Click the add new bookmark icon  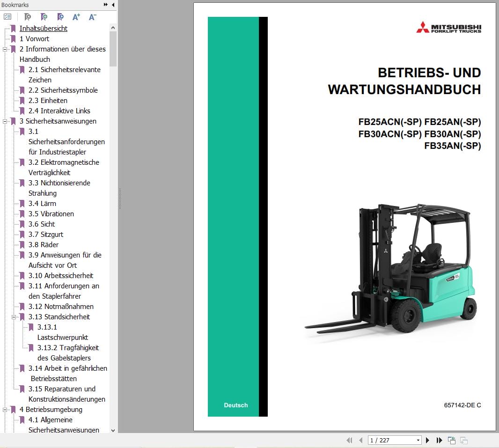coord(44,17)
